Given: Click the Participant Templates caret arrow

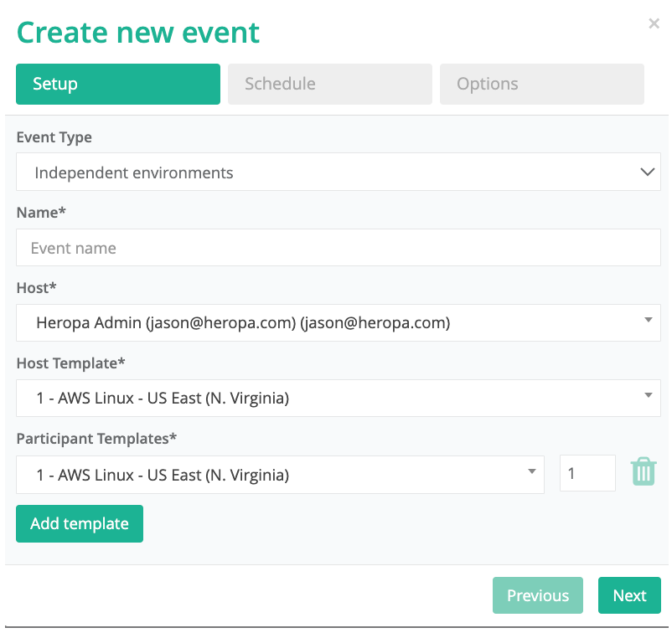Looking at the screenshot, I should [532, 471].
